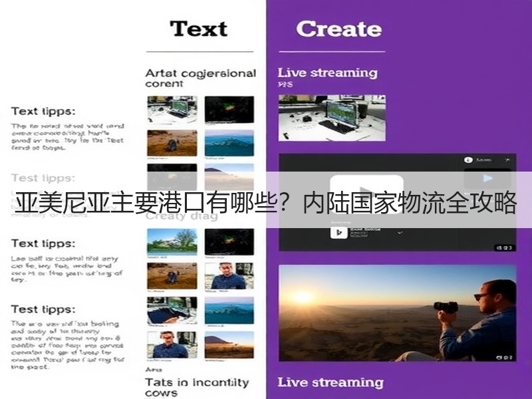Open the dark thumbnail beside the small desk computer thumbnail

click(229, 109)
